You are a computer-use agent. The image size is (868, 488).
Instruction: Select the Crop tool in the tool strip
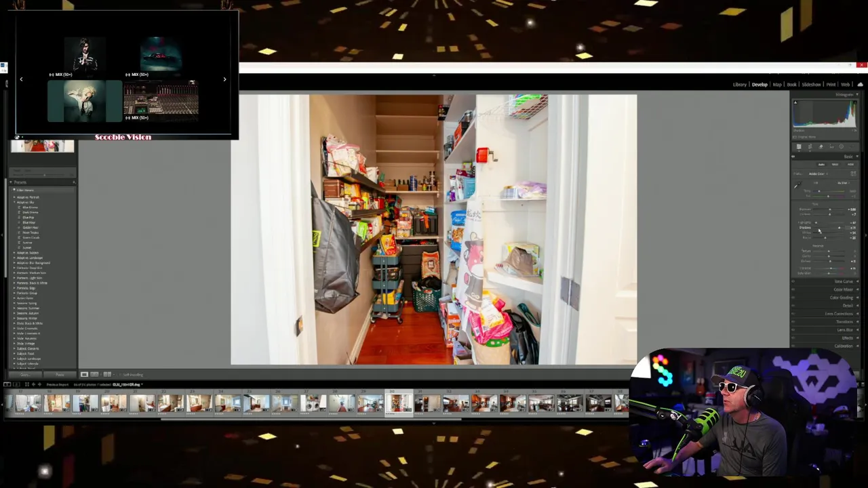[810, 146]
